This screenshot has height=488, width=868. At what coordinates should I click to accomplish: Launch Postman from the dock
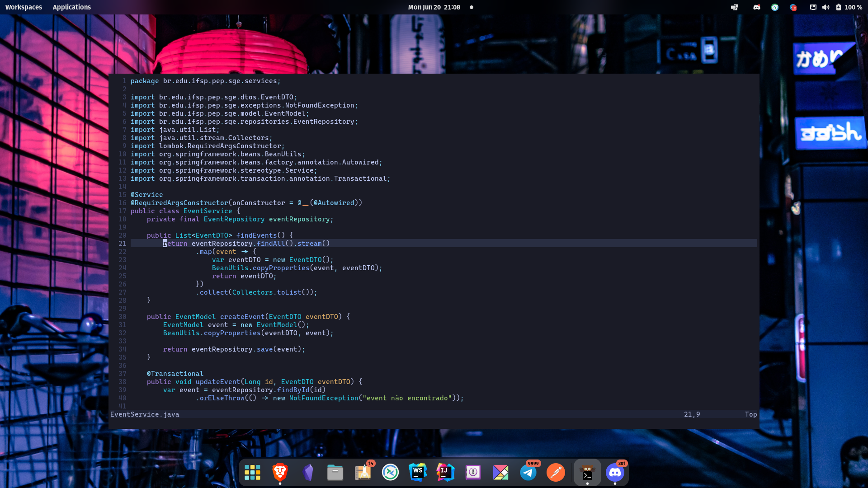tap(556, 473)
